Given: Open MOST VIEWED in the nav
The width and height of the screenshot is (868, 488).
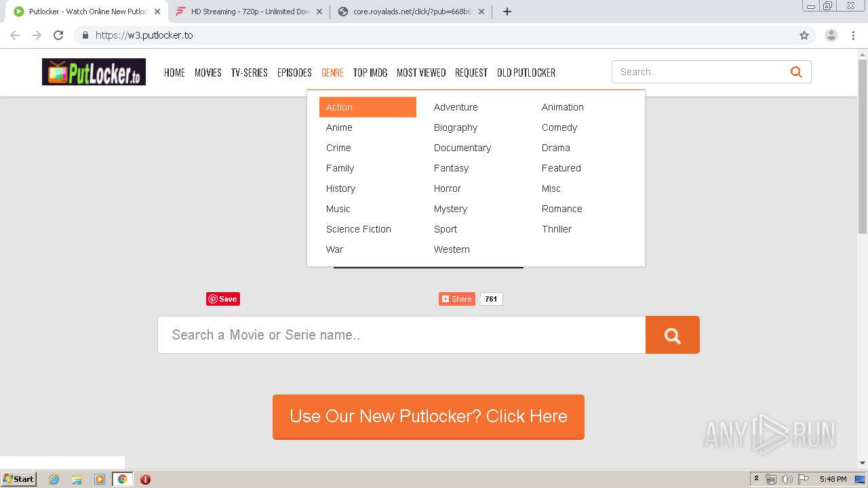Looking at the screenshot, I should coord(421,73).
